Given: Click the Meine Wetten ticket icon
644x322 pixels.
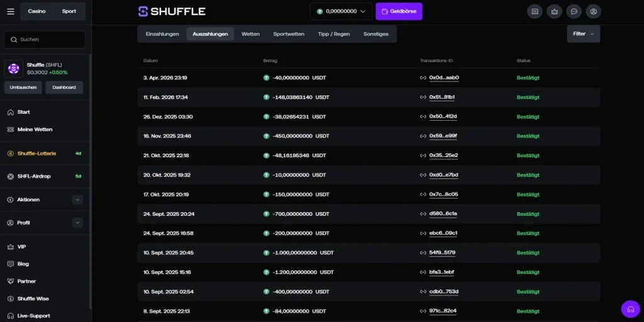Looking at the screenshot, I should coord(11,130).
